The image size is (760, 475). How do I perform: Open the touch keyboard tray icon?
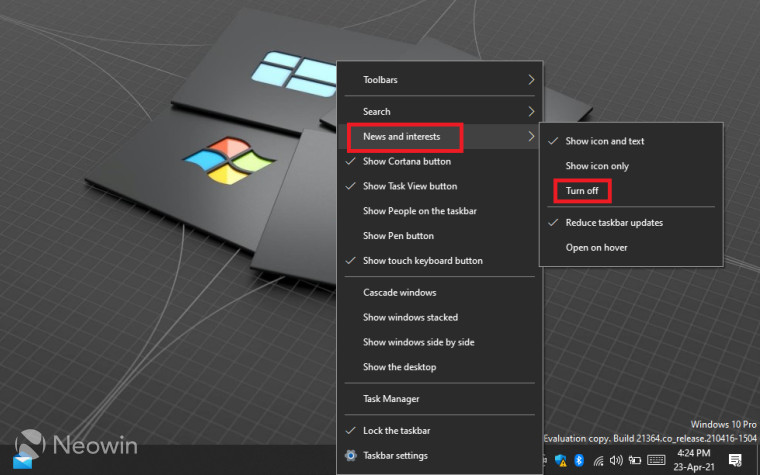coord(656,460)
